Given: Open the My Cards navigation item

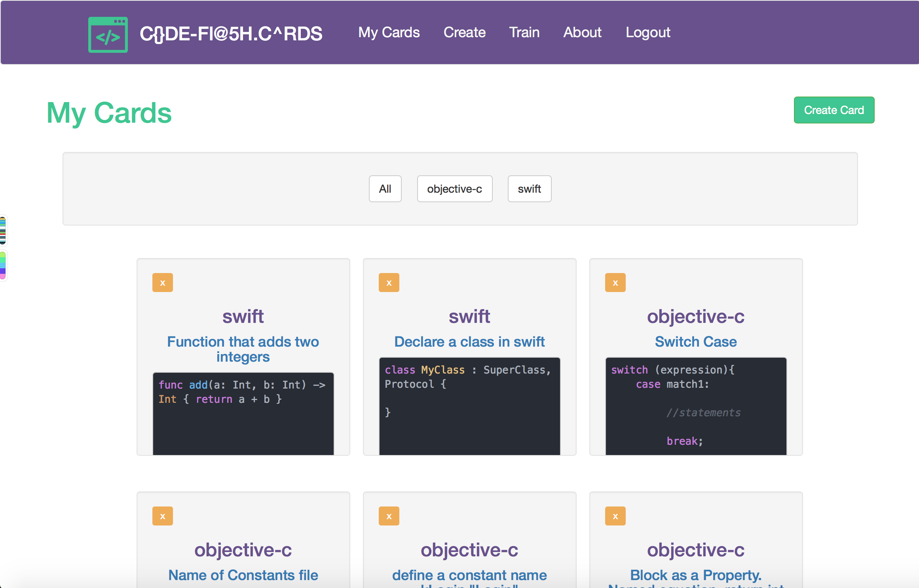Looking at the screenshot, I should coord(389,32).
